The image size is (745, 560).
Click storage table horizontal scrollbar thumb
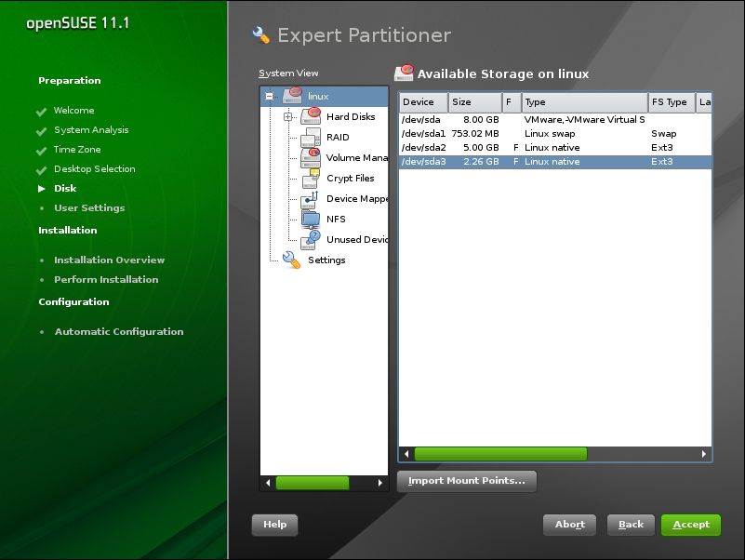point(500,454)
